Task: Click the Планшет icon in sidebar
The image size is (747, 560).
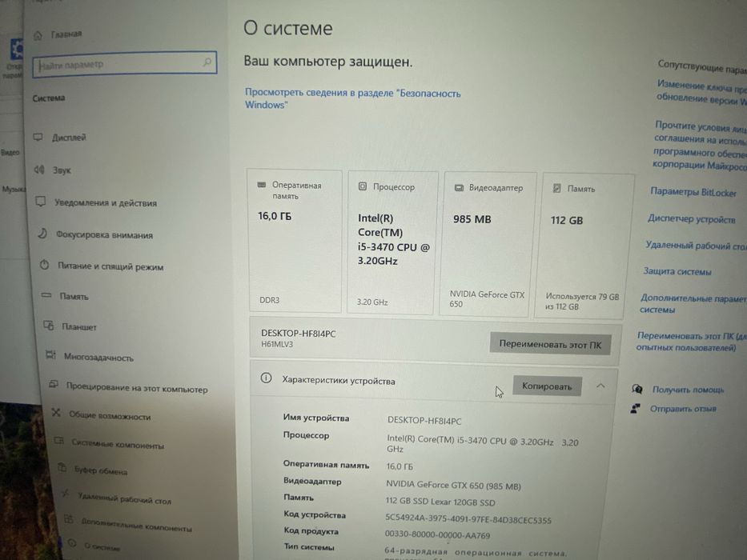Action: pyautogui.click(x=49, y=326)
